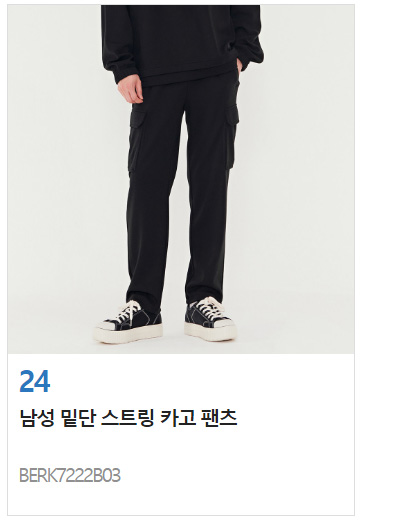This screenshot has width=400, height=527.
Task: Click the black sweatshirt in the photo
Action: pos(182,44)
